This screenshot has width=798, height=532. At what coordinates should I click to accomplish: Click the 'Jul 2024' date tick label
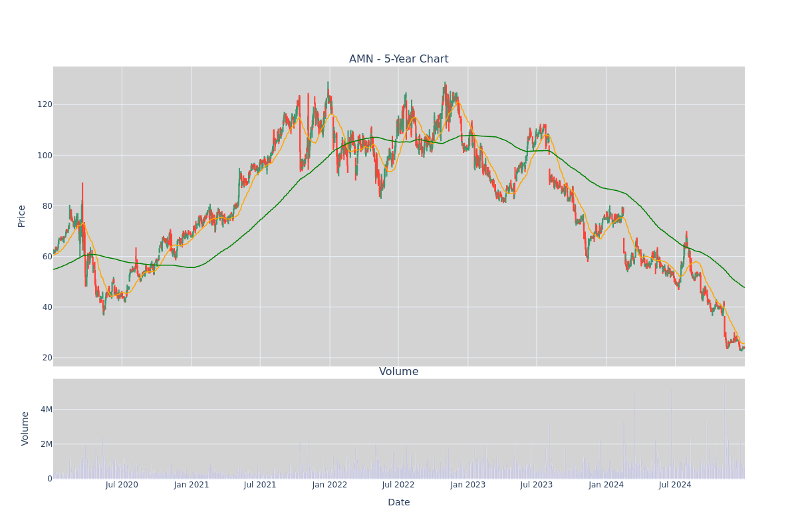point(675,485)
